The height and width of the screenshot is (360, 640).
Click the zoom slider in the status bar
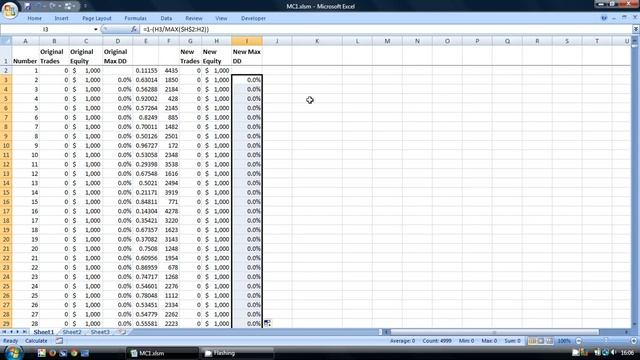606,341
